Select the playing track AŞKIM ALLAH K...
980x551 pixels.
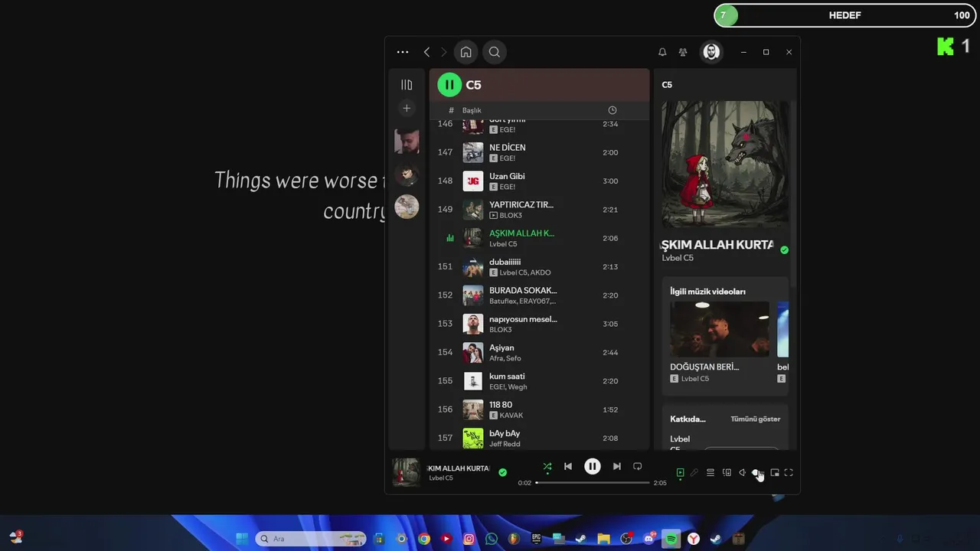point(539,238)
